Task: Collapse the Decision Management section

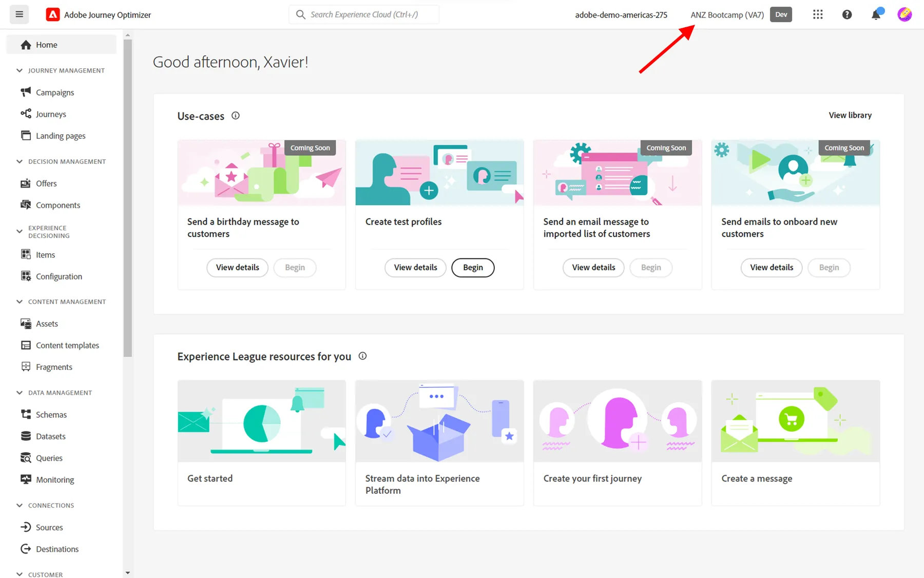Action: pyautogui.click(x=20, y=161)
